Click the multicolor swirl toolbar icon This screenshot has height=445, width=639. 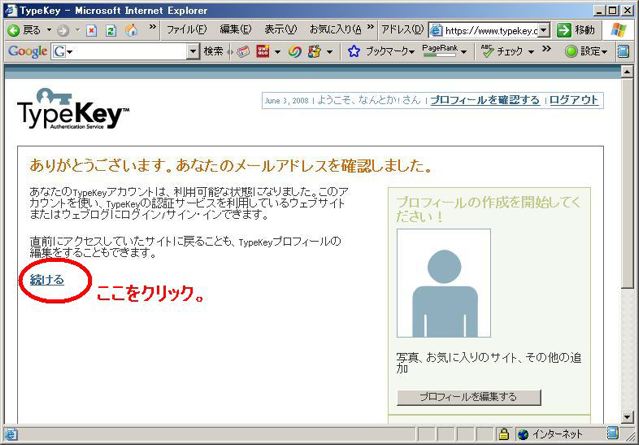coord(295,51)
